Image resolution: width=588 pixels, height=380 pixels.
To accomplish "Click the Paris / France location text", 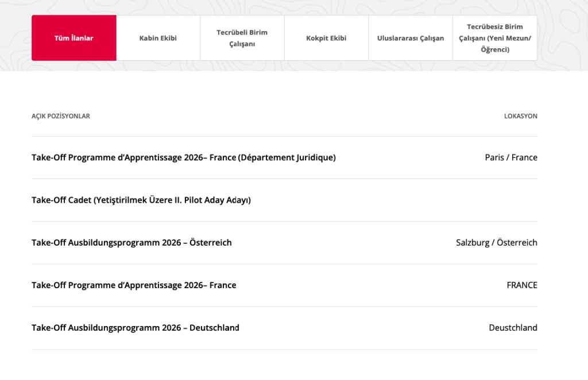I will (x=510, y=157).
